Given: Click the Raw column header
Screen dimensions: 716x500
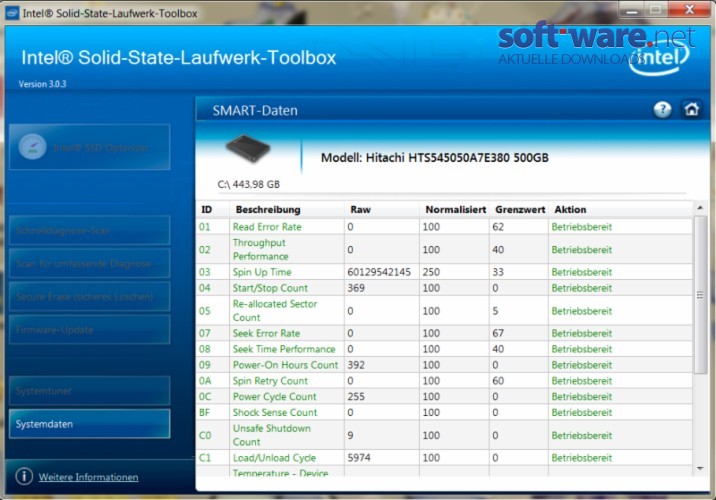Looking at the screenshot, I should (360, 210).
